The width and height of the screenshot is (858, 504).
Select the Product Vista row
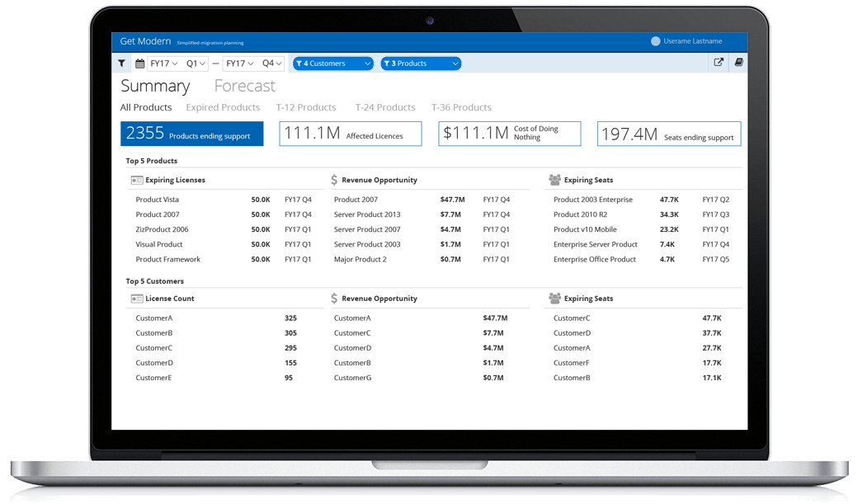158,200
